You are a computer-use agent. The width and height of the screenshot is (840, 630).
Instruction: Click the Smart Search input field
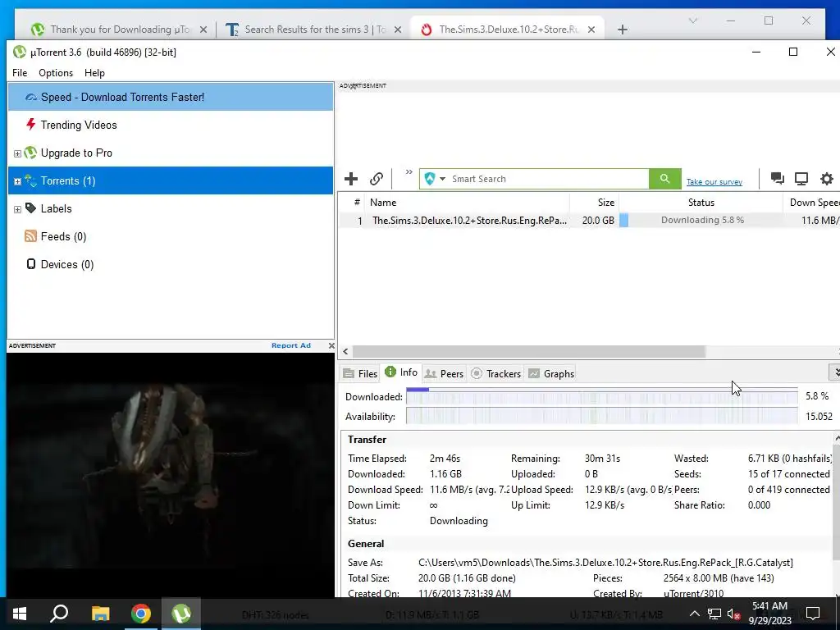549,179
